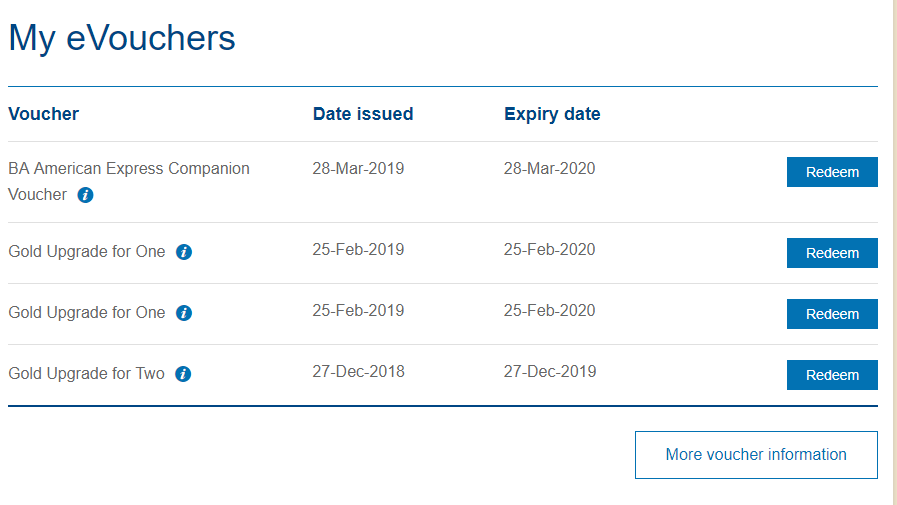
Task: Redeem the BA American Express Companion Voucher
Action: (832, 172)
